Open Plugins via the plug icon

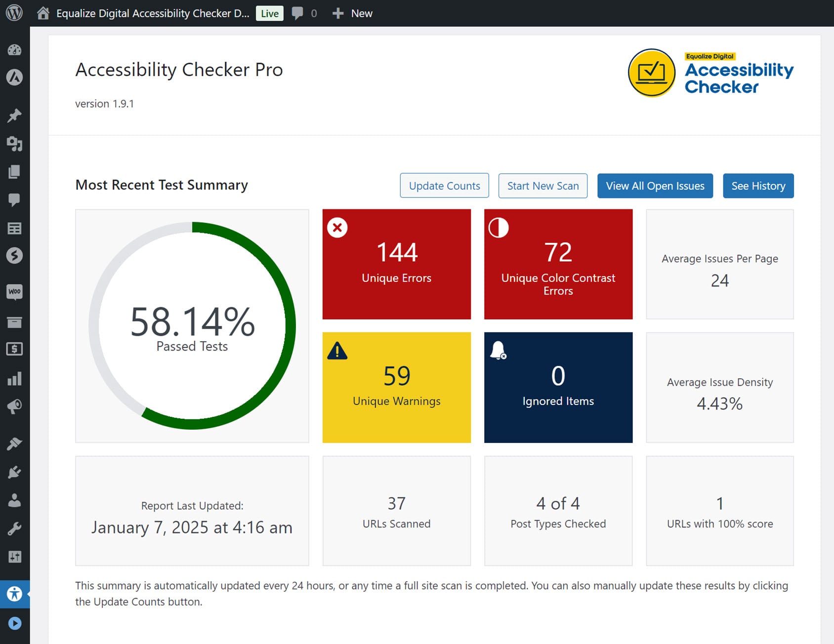[x=14, y=472]
